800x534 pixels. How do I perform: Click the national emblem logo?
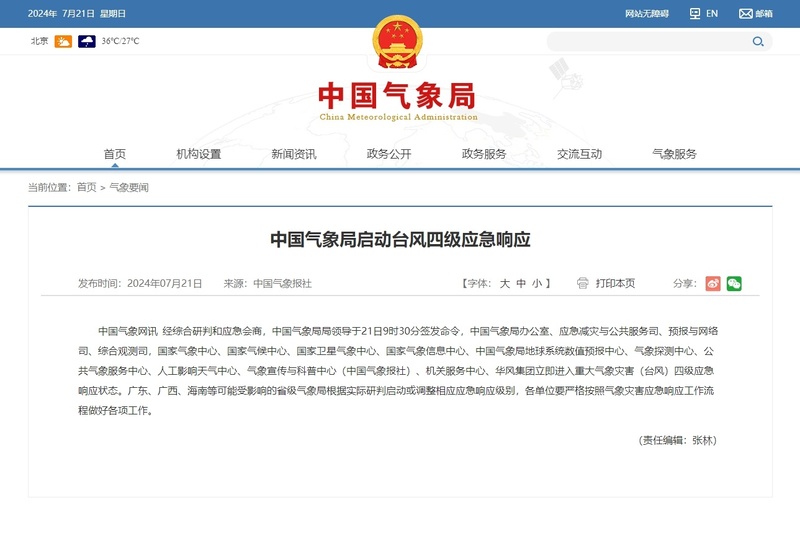pos(397,42)
